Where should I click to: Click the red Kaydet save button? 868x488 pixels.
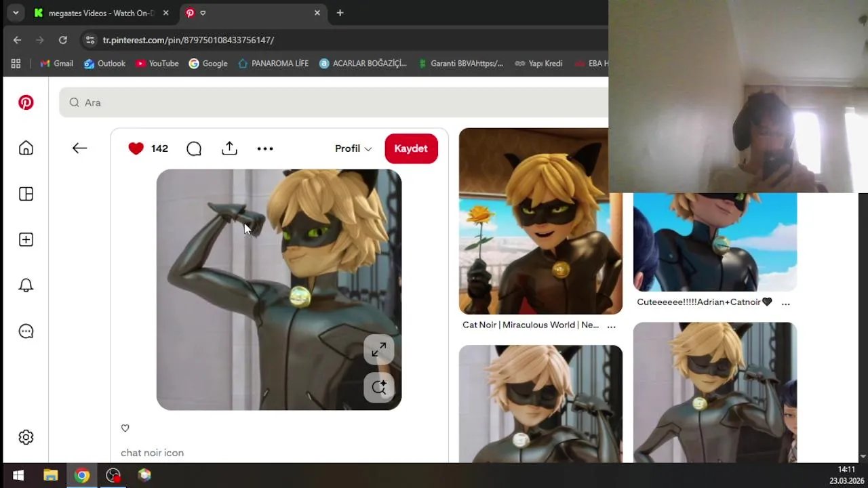coord(411,148)
